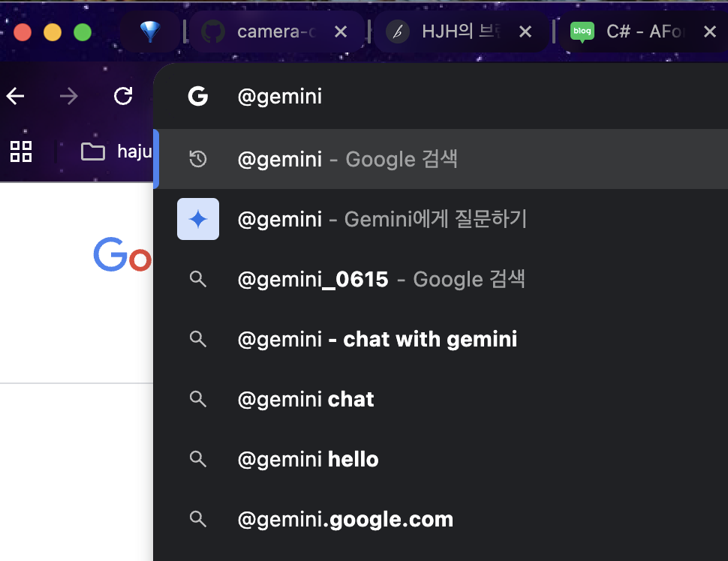Image resolution: width=728 pixels, height=561 pixels.
Task: Reload the page with the refresh icon
Action: tap(123, 97)
